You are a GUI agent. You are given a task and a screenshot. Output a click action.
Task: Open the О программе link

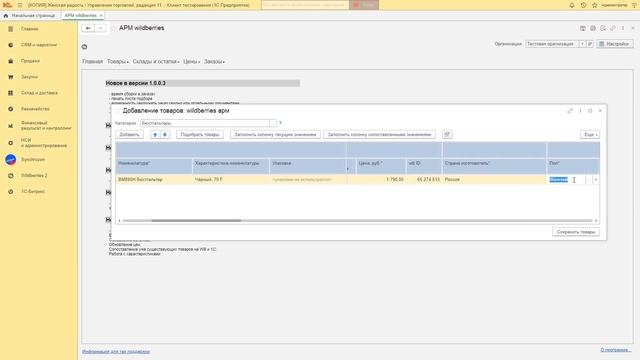(616, 350)
